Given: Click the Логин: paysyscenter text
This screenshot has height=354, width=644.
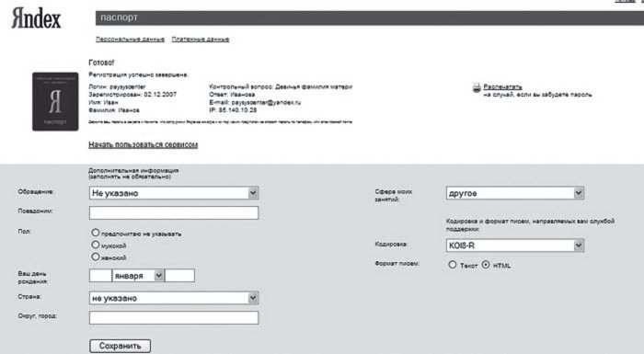Looking at the screenshot, I should click(x=117, y=86).
